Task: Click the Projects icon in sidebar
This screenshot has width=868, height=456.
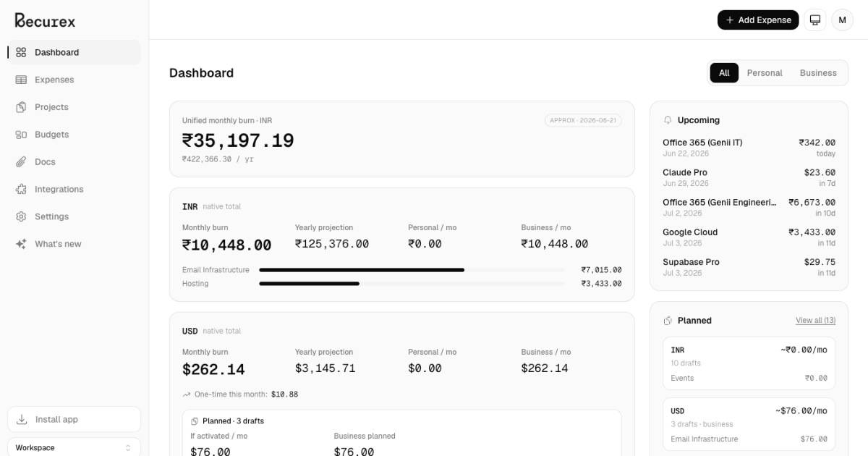Action: 21,107
